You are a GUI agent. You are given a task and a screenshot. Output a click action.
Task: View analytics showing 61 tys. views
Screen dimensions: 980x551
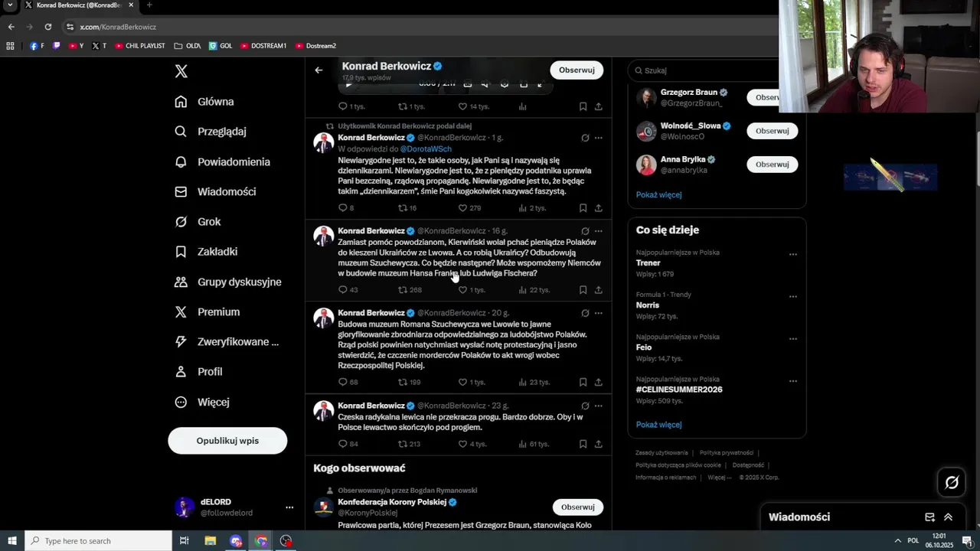pos(534,444)
